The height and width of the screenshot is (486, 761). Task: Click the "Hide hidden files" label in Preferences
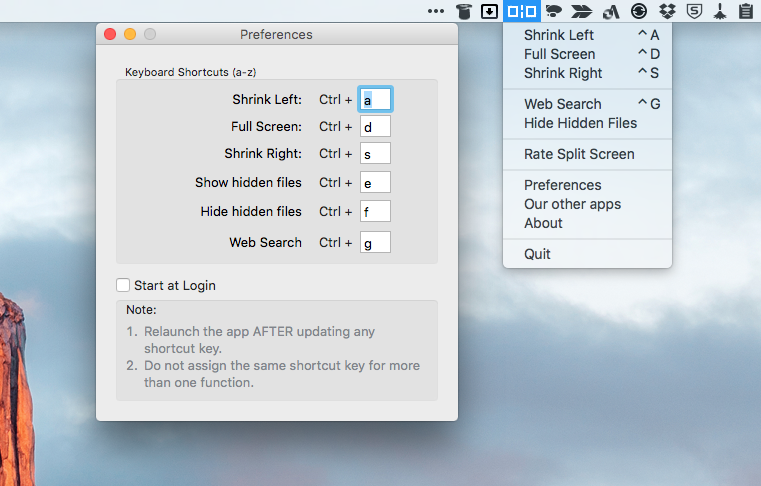(x=251, y=211)
